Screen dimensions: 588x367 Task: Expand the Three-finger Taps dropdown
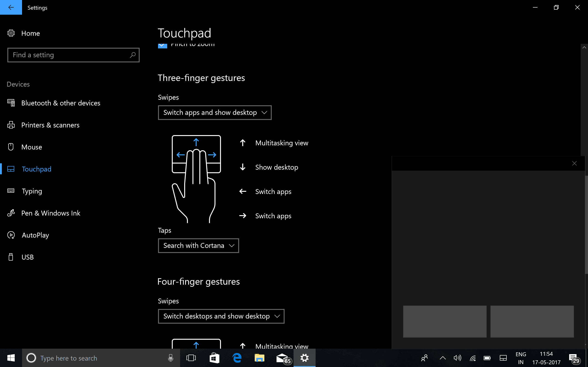[x=198, y=245]
